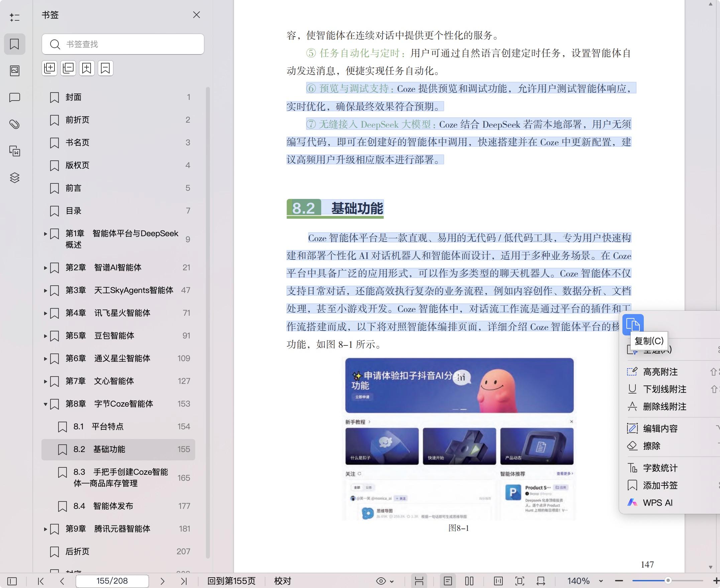Toggle continuous scrolling mode icon
Viewport: 720px width, 588px height.
click(x=419, y=581)
